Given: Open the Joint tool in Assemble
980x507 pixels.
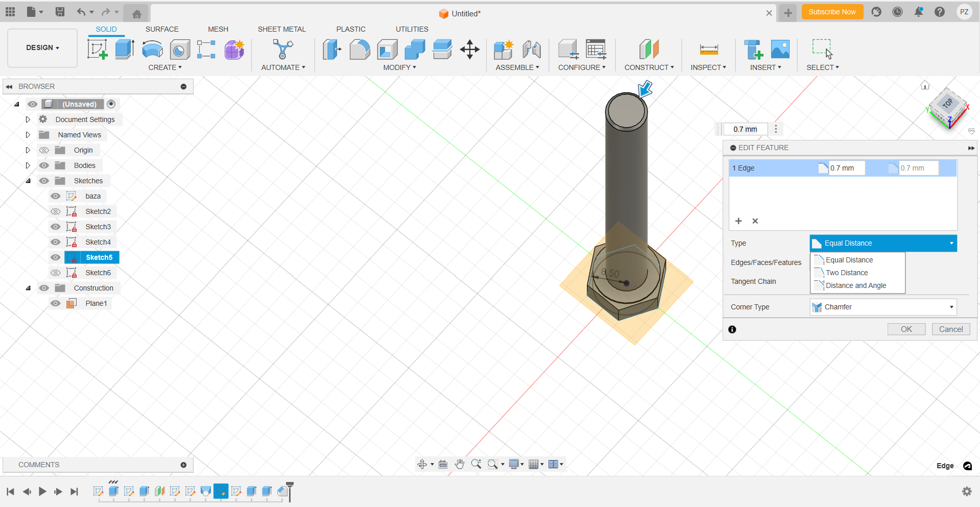Looking at the screenshot, I should [x=532, y=50].
